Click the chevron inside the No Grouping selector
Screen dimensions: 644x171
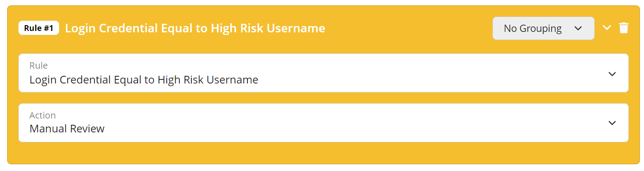pyautogui.click(x=578, y=28)
